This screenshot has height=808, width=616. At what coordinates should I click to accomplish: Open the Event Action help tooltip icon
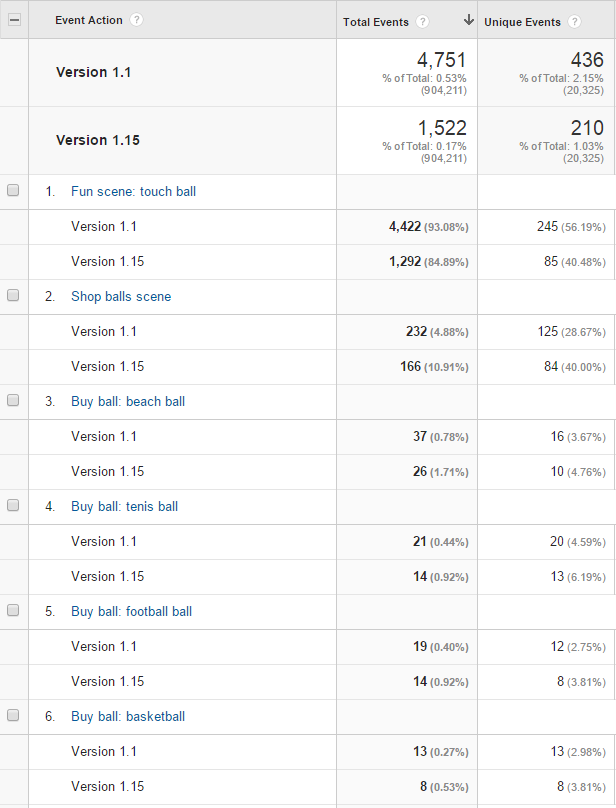click(137, 19)
